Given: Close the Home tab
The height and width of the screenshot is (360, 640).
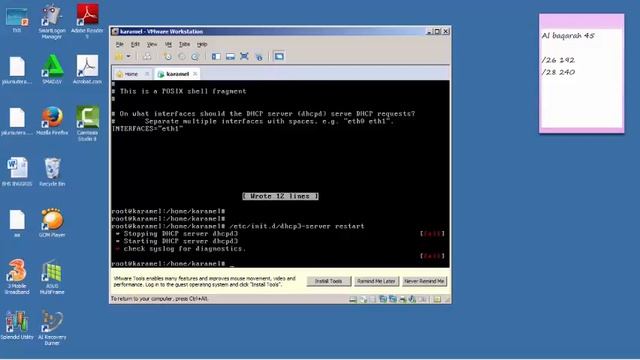Looking at the screenshot, I should coord(147,73).
